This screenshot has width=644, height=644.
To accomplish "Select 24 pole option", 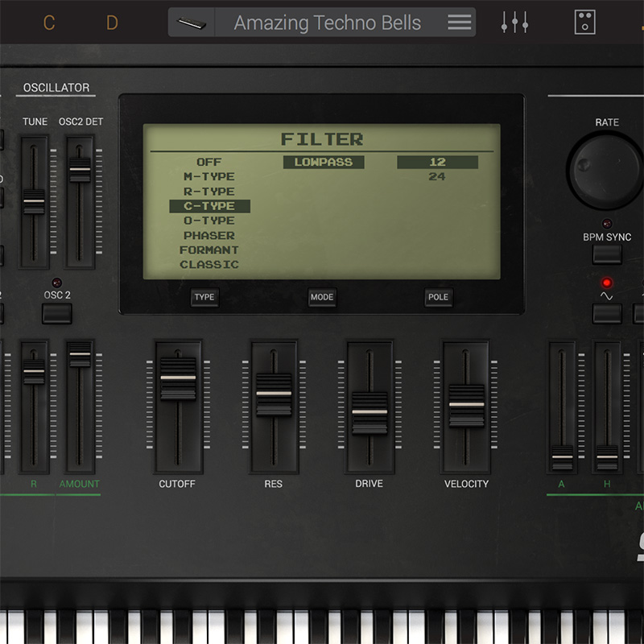I will tap(437, 177).
